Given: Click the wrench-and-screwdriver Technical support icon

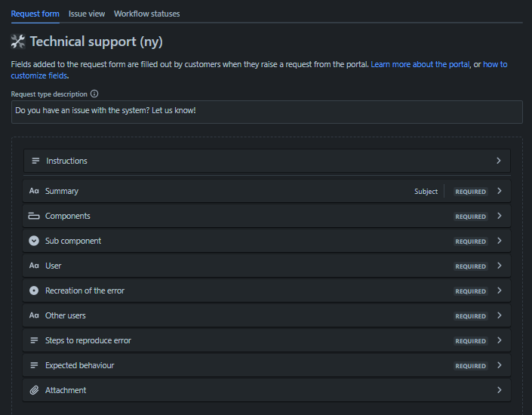Looking at the screenshot, I should tap(18, 41).
